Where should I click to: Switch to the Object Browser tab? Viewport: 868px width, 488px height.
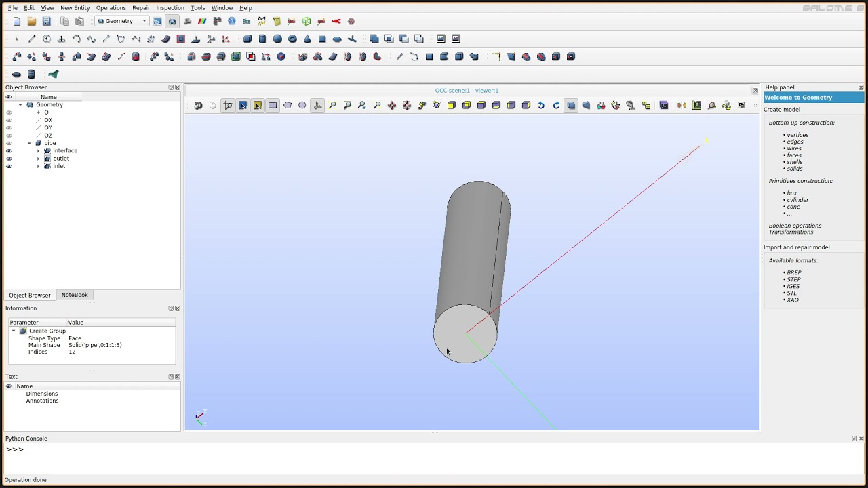coord(30,295)
